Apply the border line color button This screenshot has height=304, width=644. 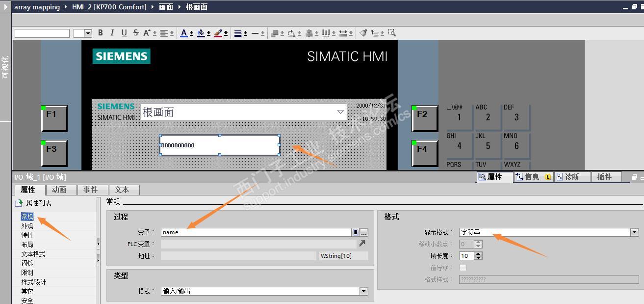point(218,33)
